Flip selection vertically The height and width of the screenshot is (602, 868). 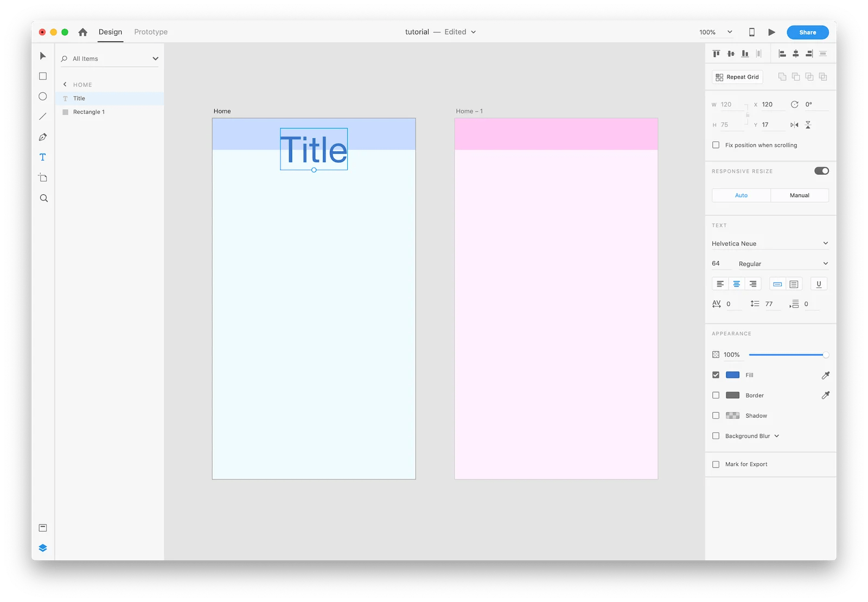click(x=808, y=125)
